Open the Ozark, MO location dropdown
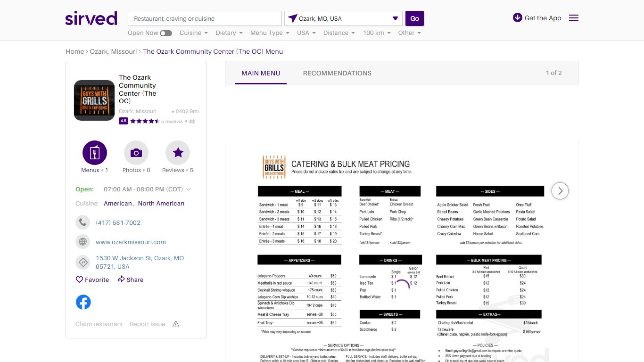This screenshot has width=644, height=362. coord(343,18)
